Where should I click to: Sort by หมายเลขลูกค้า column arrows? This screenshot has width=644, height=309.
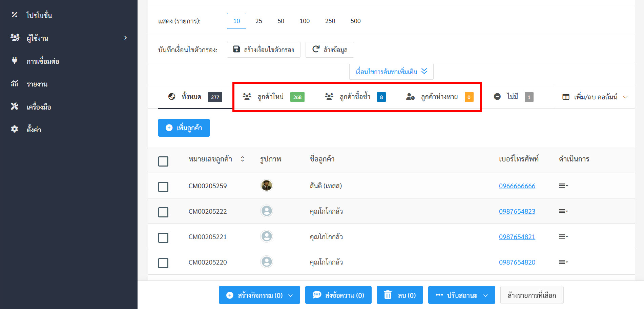[x=243, y=159]
